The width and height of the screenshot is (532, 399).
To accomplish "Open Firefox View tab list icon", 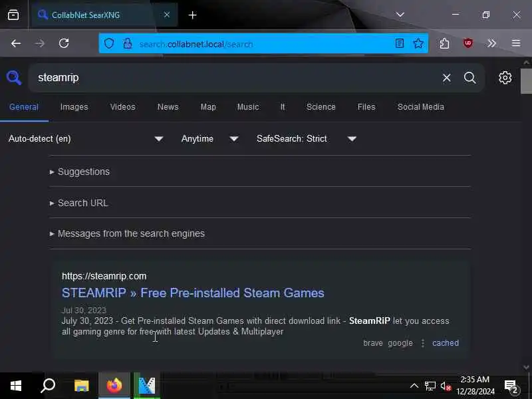I will [13, 15].
